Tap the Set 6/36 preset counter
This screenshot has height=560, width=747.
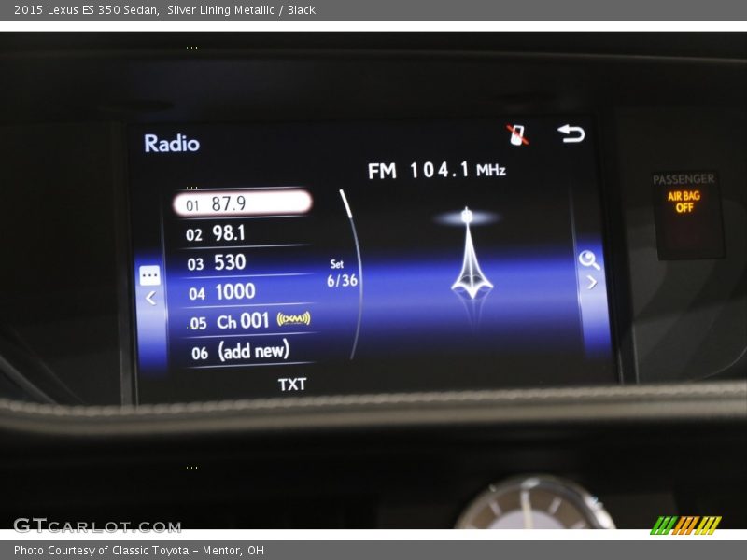[x=342, y=273]
